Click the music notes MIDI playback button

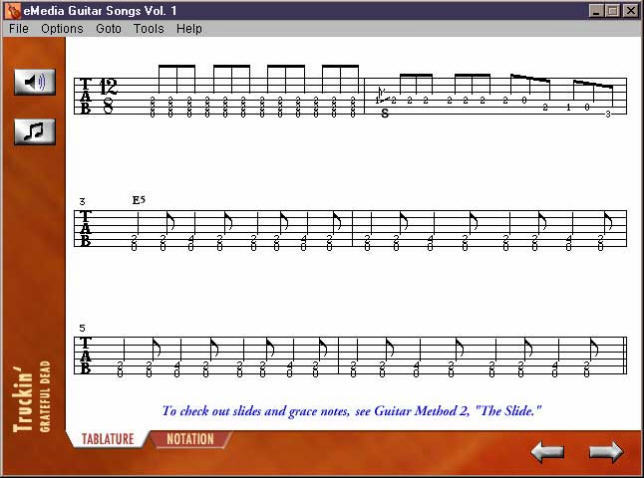(35, 132)
